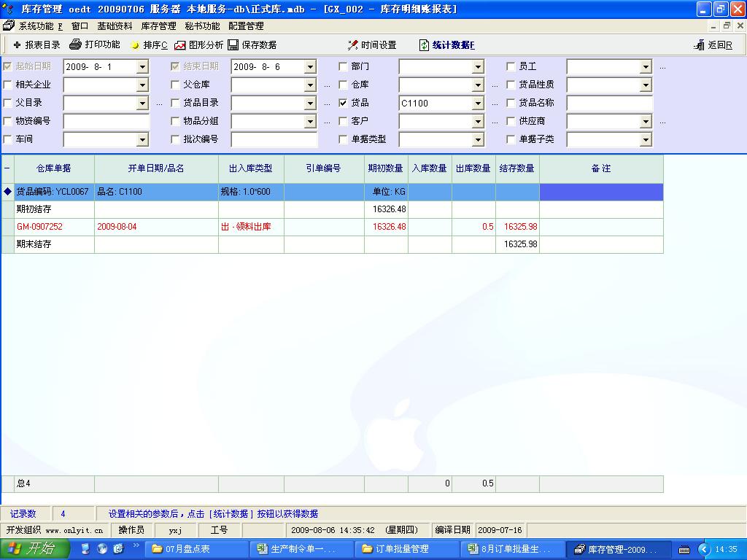Screen dimensions: 747x560
Task: Click the 返回 return icon
Action: pos(699,45)
